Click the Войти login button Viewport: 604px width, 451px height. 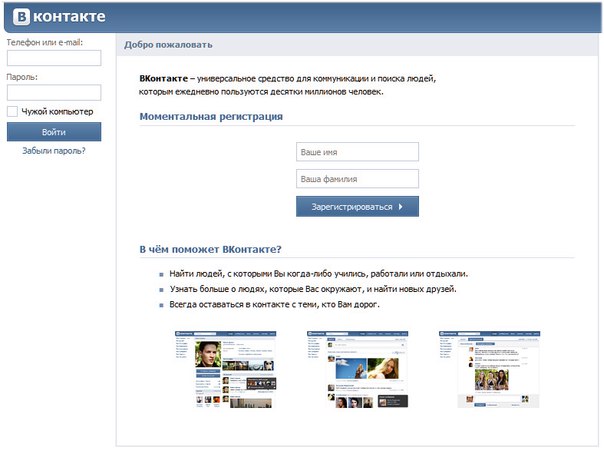coord(54,132)
